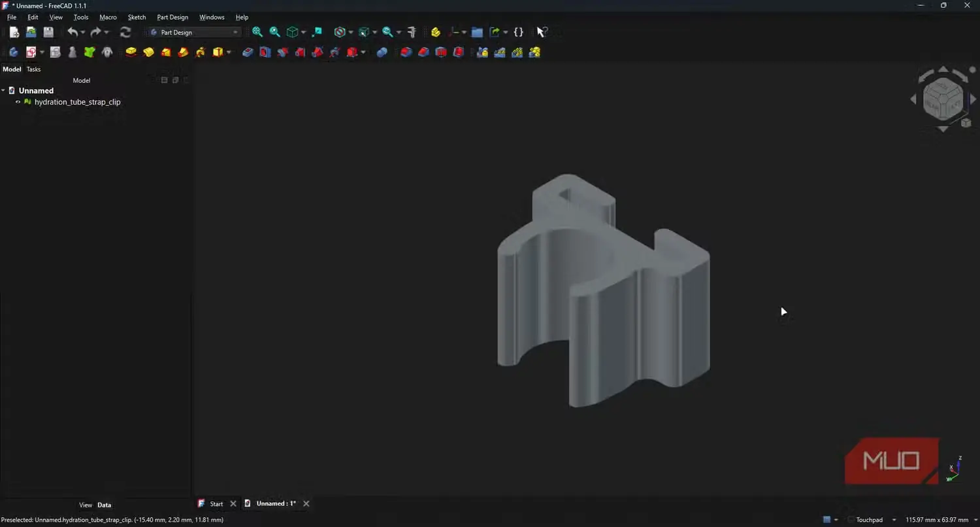Open the File menu
The width and height of the screenshot is (980, 527).
pos(12,17)
